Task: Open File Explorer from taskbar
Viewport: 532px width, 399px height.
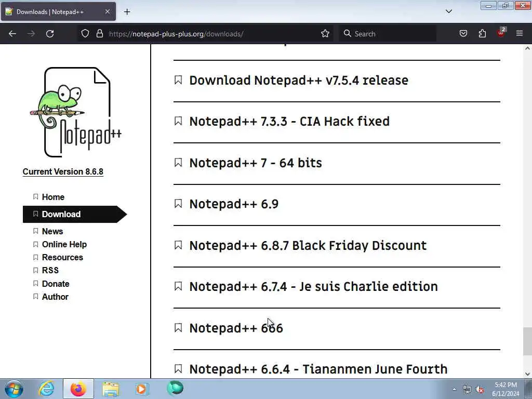Action: tap(111, 389)
